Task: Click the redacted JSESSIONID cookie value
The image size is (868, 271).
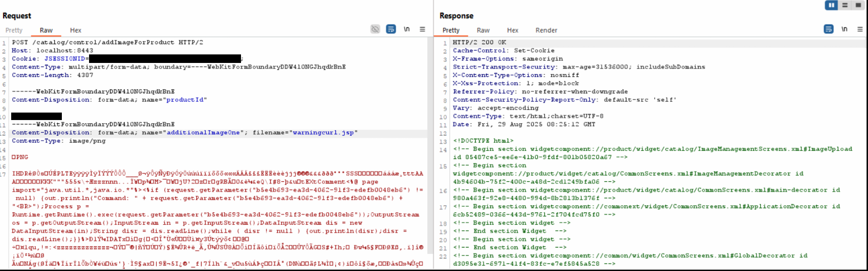Action: (x=165, y=59)
